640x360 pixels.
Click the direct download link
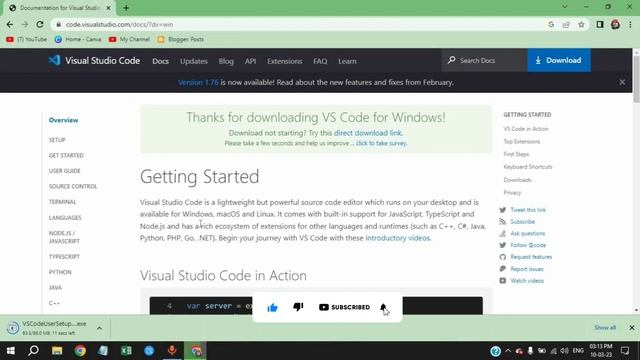(x=368, y=133)
